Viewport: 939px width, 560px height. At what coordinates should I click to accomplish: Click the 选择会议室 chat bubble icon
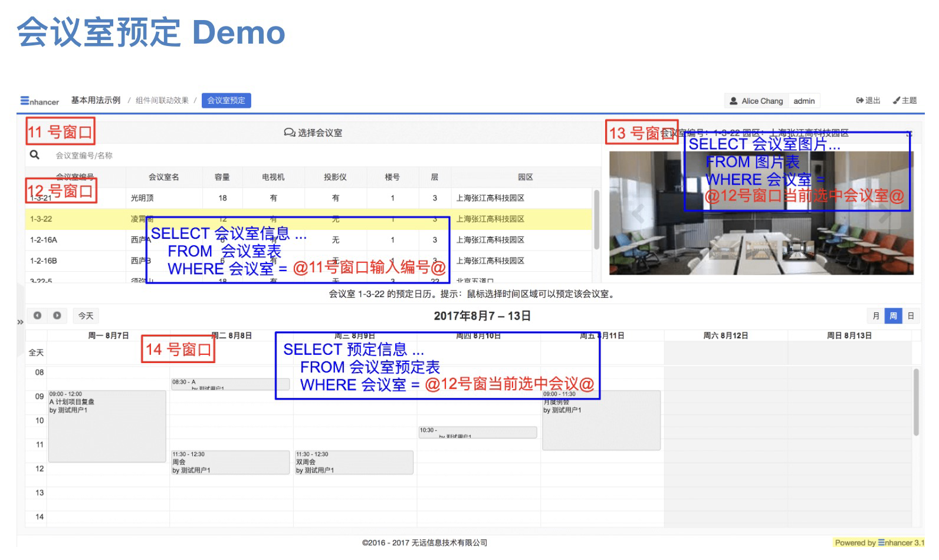pos(289,133)
